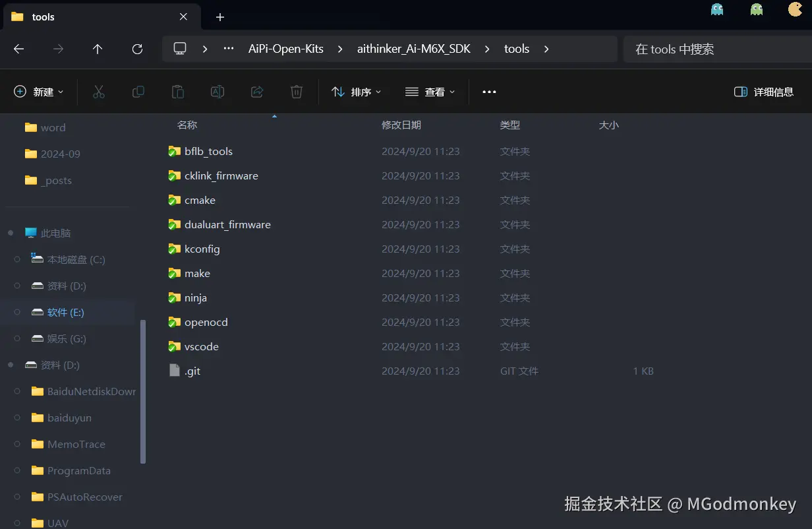Select the cklink_firmware folder icon
This screenshot has height=529, width=812.
[x=174, y=176]
